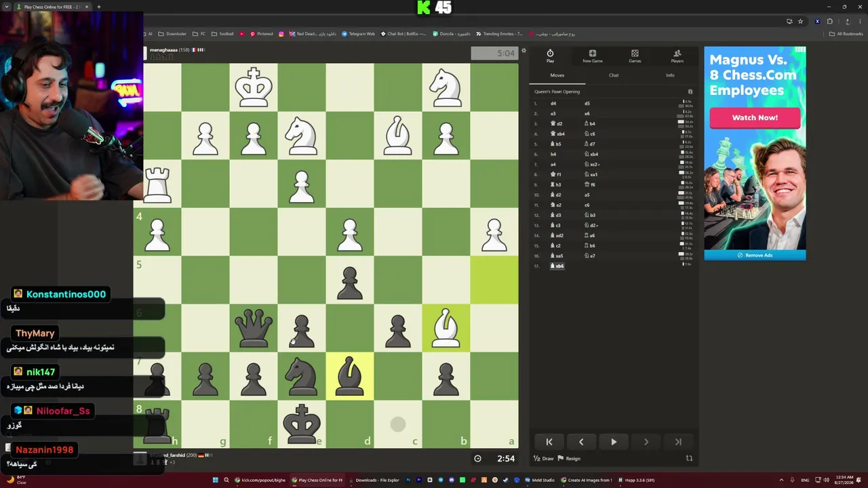Select the white bishop on the highlighted green square

point(446,328)
